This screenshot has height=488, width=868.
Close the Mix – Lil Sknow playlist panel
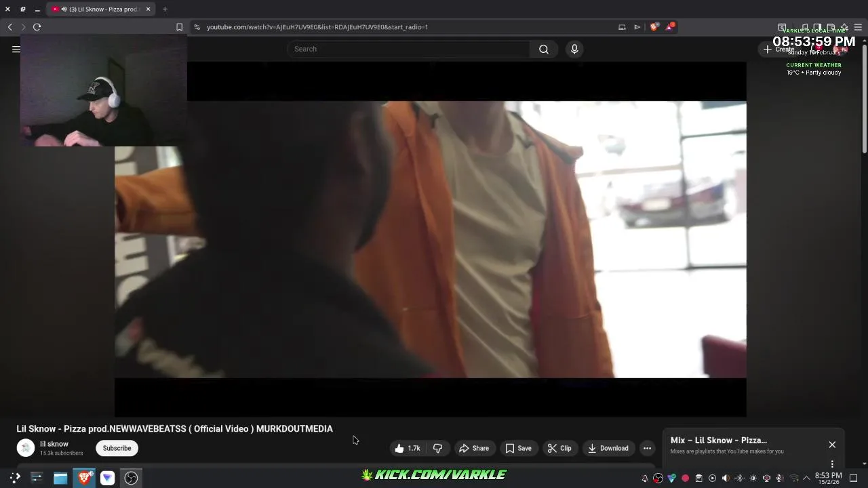(x=832, y=445)
